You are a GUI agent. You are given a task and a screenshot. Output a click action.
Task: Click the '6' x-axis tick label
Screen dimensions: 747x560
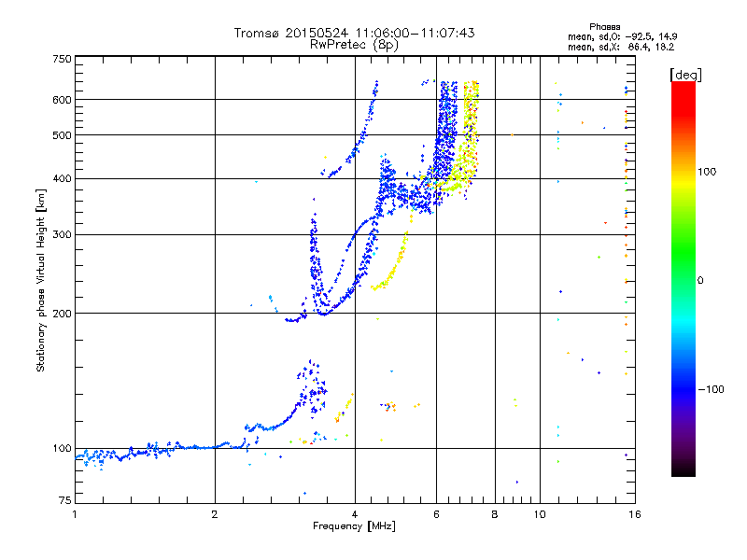pyautogui.click(x=436, y=514)
